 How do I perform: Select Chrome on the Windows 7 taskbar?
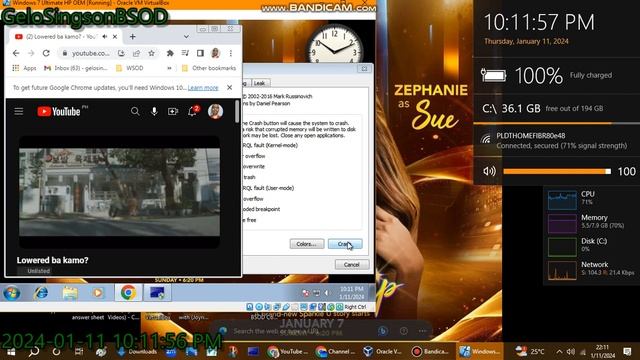click(128, 293)
